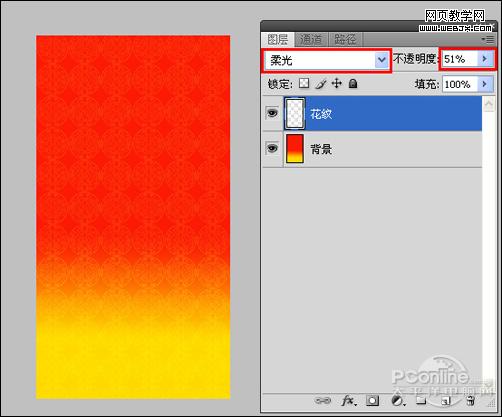This screenshot has height=417, width=502.
Task: Select the 背景 layer thumbnail
Action: (x=295, y=148)
